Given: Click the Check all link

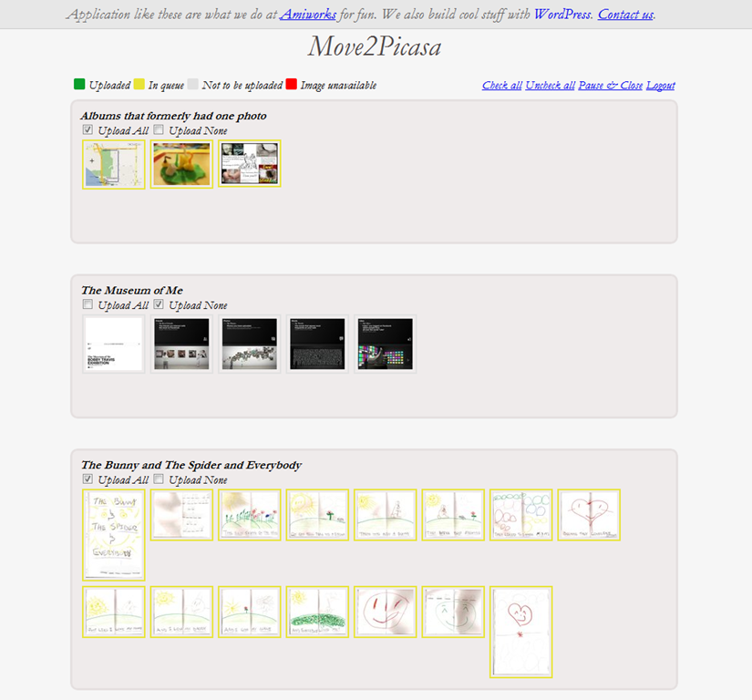Looking at the screenshot, I should [x=501, y=86].
